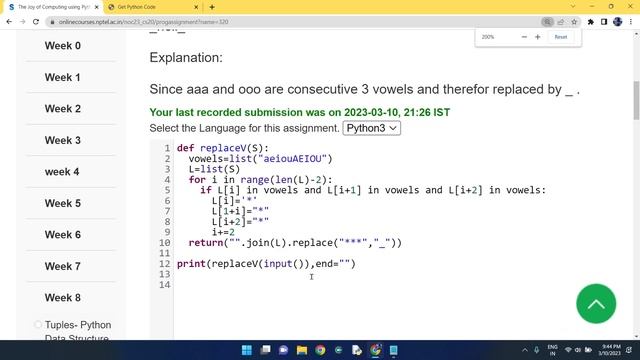Open the Chrome three-dot menu
The width and height of the screenshot is (640, 360).
(x=631, y=22)
